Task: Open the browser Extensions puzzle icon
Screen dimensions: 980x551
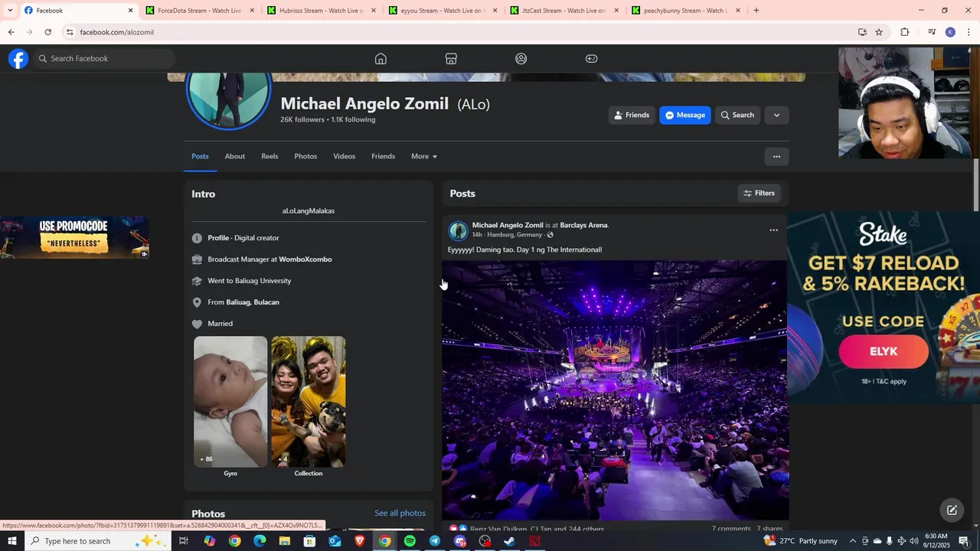Action: 905,32
